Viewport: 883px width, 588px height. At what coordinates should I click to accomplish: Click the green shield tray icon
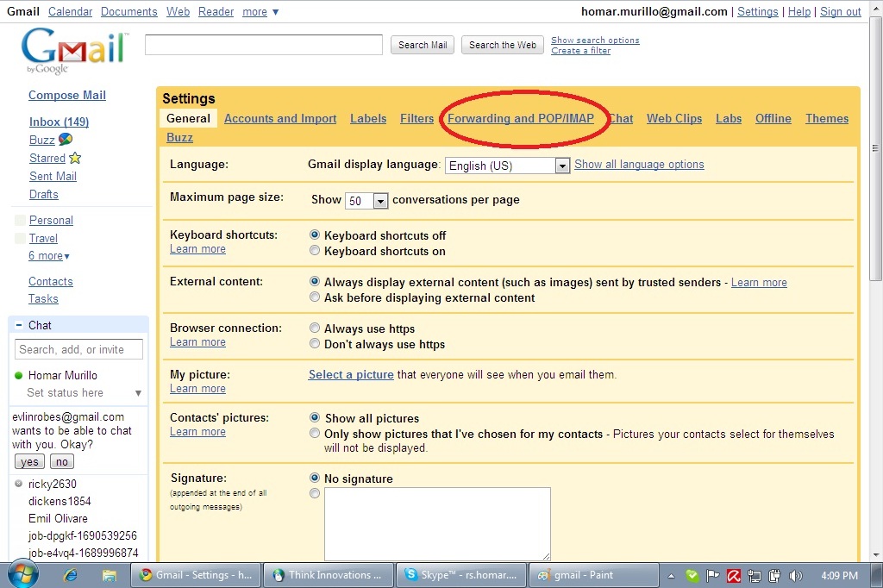(x=692, y=576)
